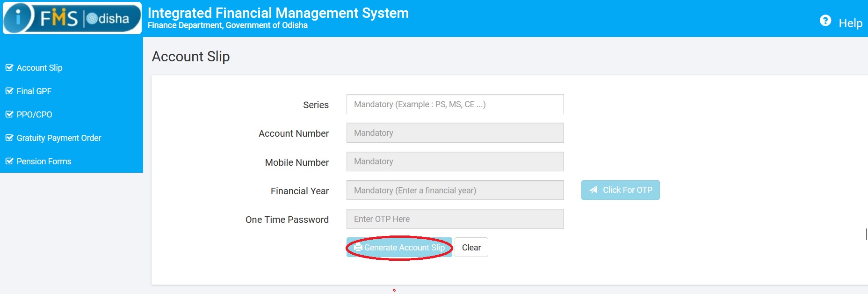Select PPO/CPO in the sidebar
868x294 pixels.
pyautogui.click(x=34, y=115)
